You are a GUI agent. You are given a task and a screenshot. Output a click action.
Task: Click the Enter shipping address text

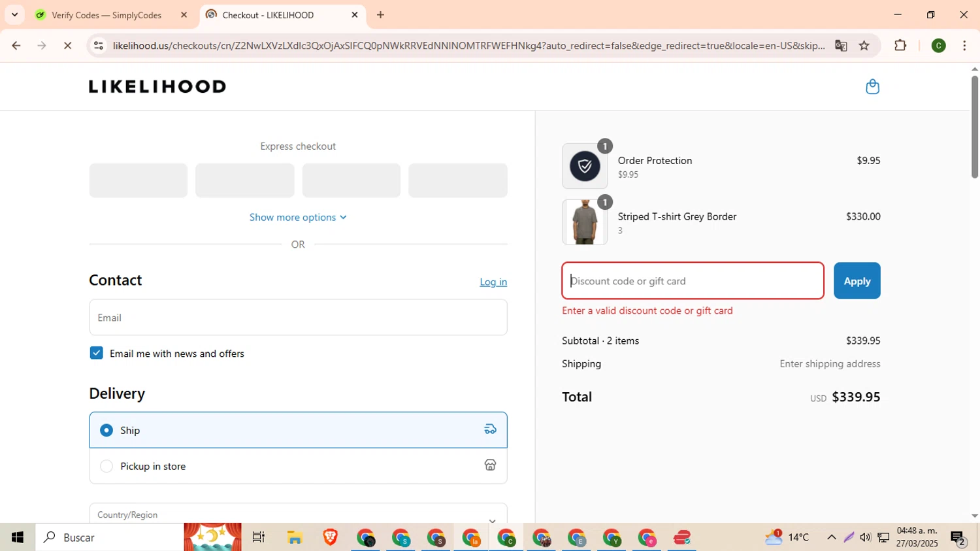830,363
